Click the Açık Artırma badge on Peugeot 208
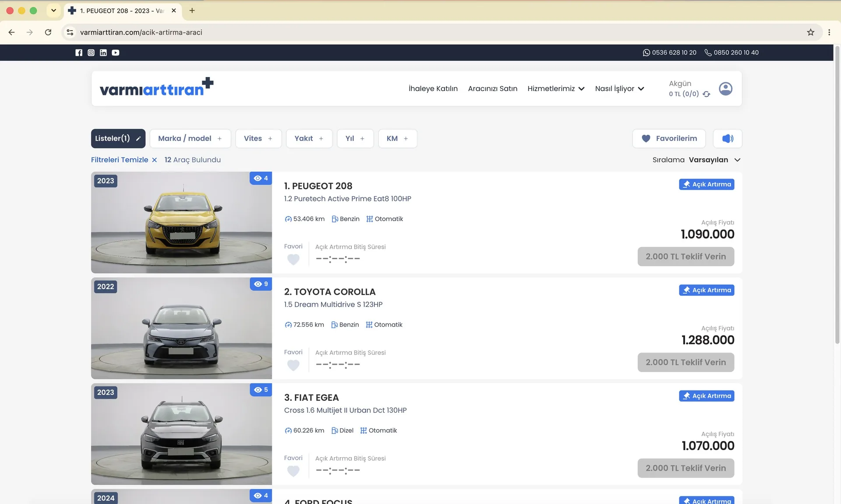The width and height of the screenshot is (841, 504). coord(707,184)
